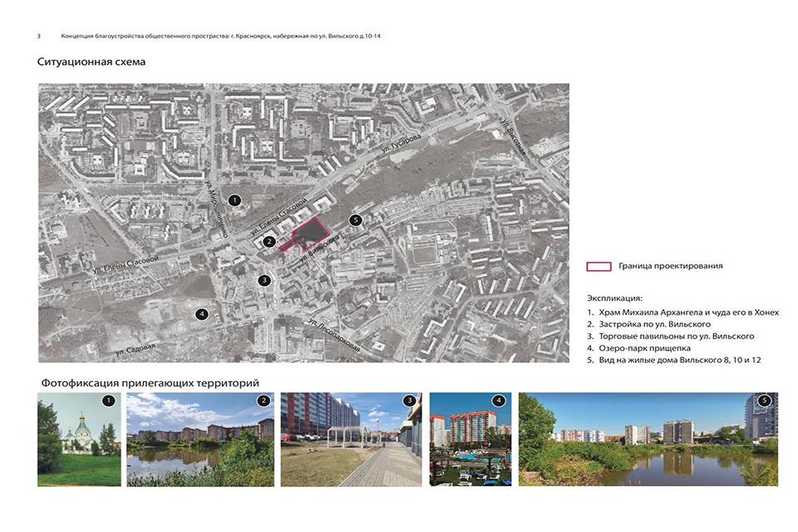The image size is (798, 532).
Task: Click map marker 1 near ул. Мирошниченко
Action: click(x=234, y=199)
